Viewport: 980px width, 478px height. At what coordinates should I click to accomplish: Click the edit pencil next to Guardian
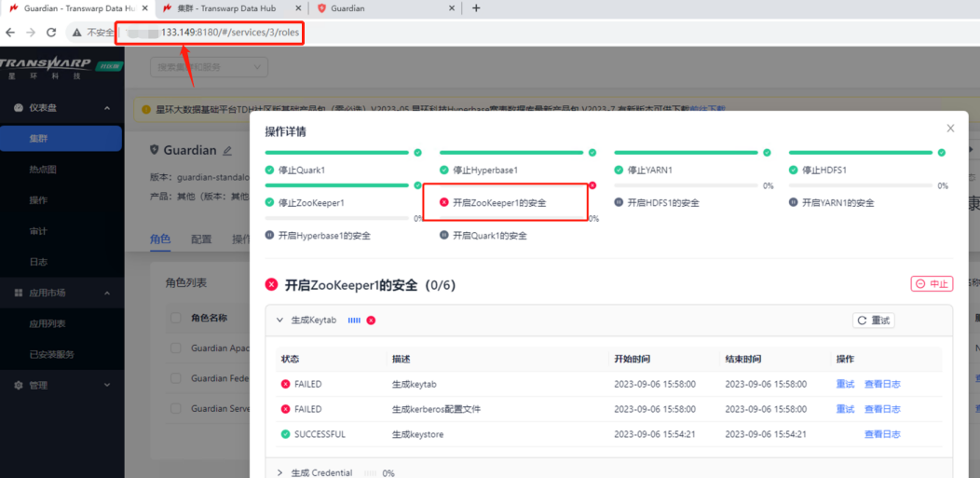click(x=227, y=151)
